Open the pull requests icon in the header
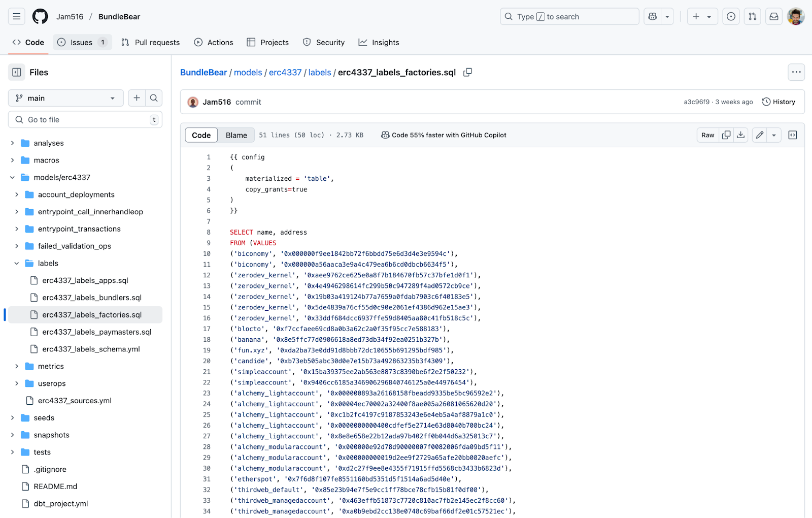 752,17
